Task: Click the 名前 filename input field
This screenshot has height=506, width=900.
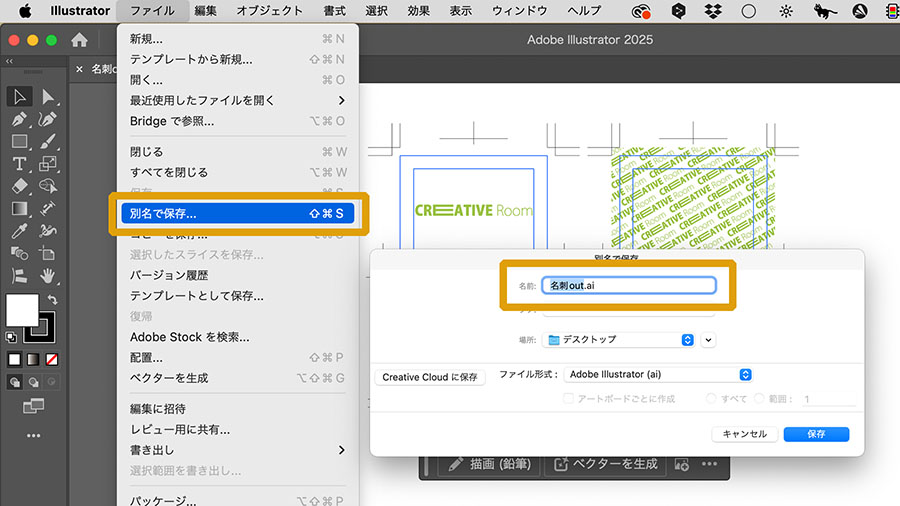Action: [629, 285]
